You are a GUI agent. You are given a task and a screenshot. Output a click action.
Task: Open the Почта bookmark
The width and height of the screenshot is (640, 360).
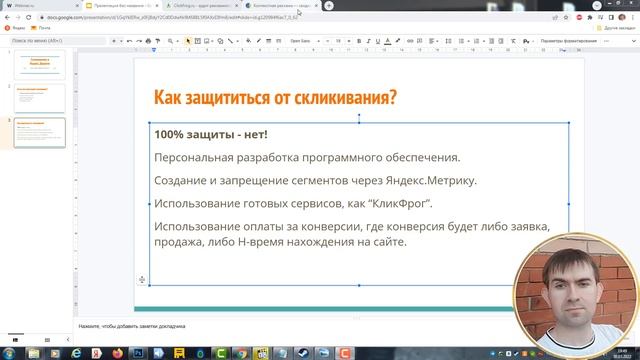(41, 28)
